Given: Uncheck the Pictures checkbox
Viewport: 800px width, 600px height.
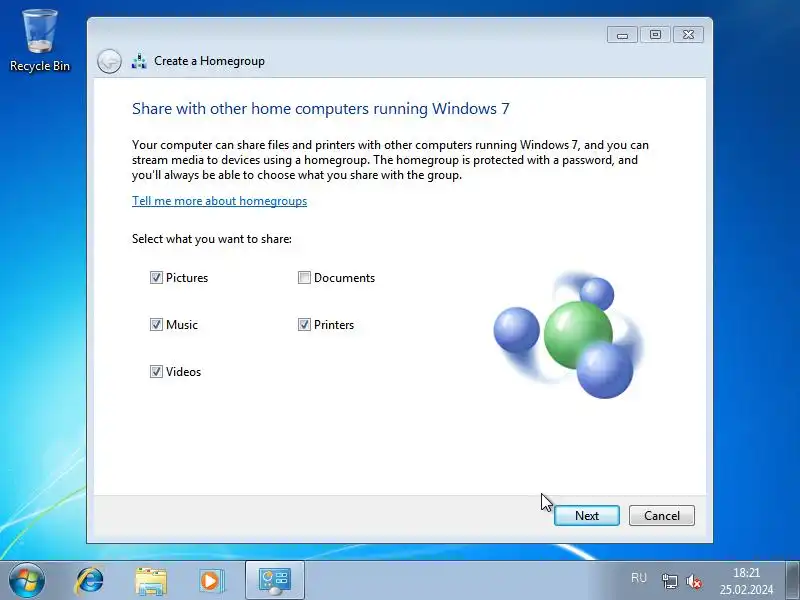Looking at the screenshot, I should tap(156, 278).
